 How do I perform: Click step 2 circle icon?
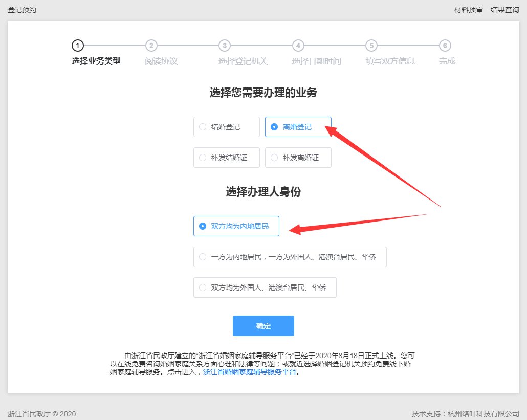click(x=151, y=46)
